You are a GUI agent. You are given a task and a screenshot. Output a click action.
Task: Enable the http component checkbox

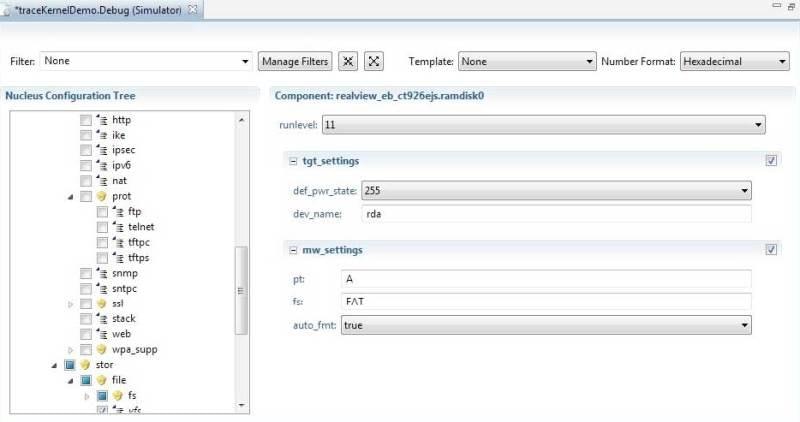point(85,120)
